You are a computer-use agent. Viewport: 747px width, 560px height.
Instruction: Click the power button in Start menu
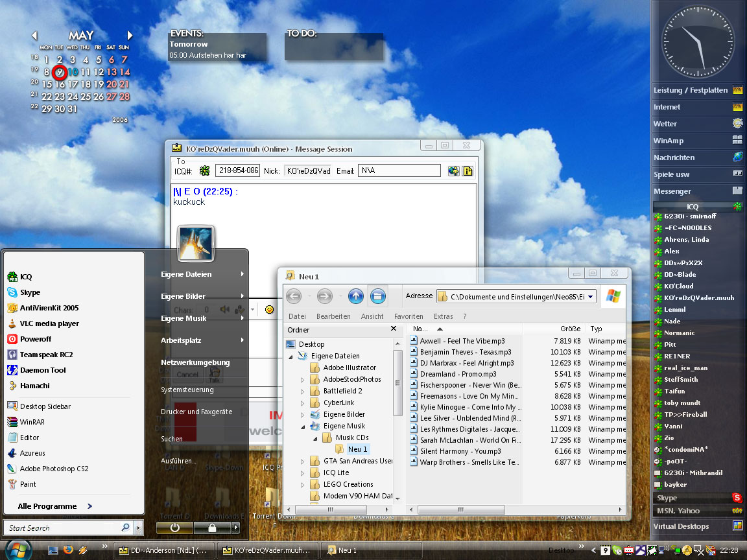click(x=174, y=528)
